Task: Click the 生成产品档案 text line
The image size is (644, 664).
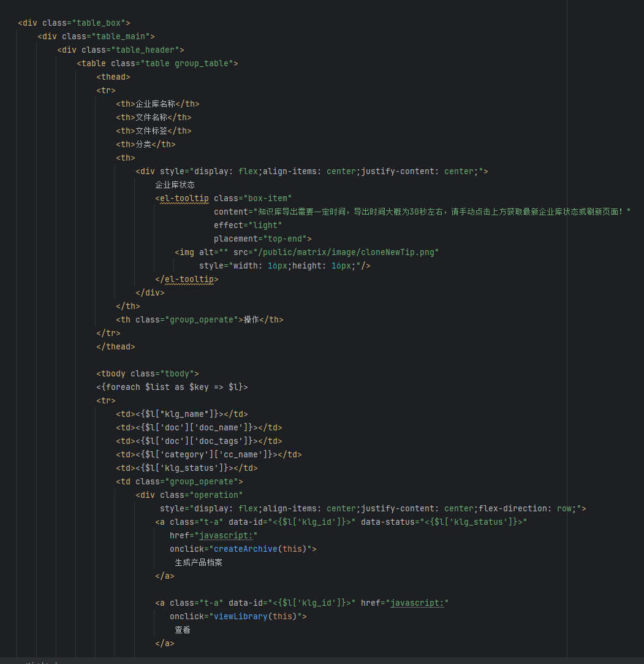Action: pyautogui.click(x=199, y=562)
